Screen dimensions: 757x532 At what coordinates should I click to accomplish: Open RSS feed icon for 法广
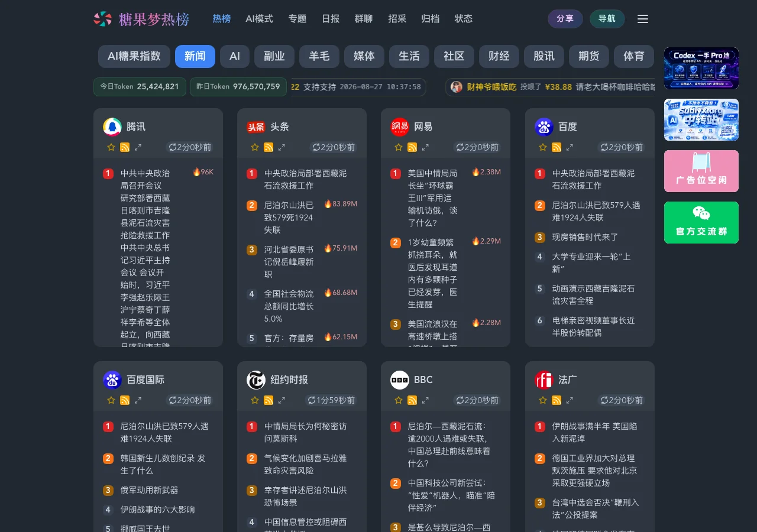pos(557,400)
